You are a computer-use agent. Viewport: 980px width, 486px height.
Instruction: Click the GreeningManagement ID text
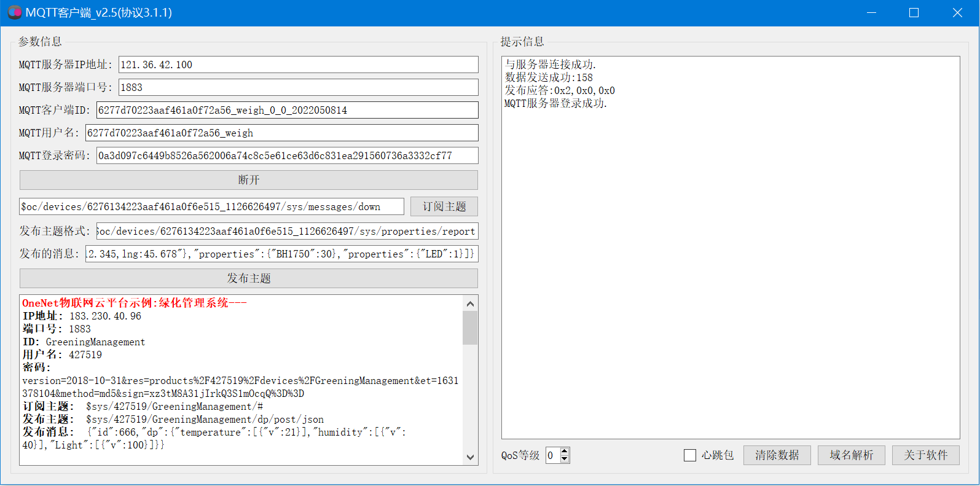(95, 342)
